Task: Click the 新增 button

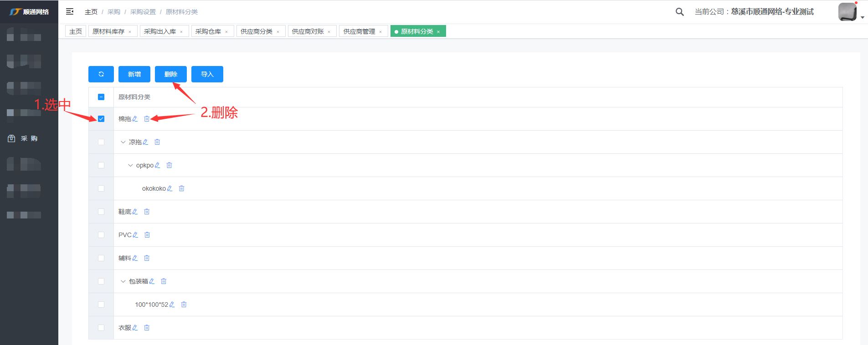Action: click(134, 74)
